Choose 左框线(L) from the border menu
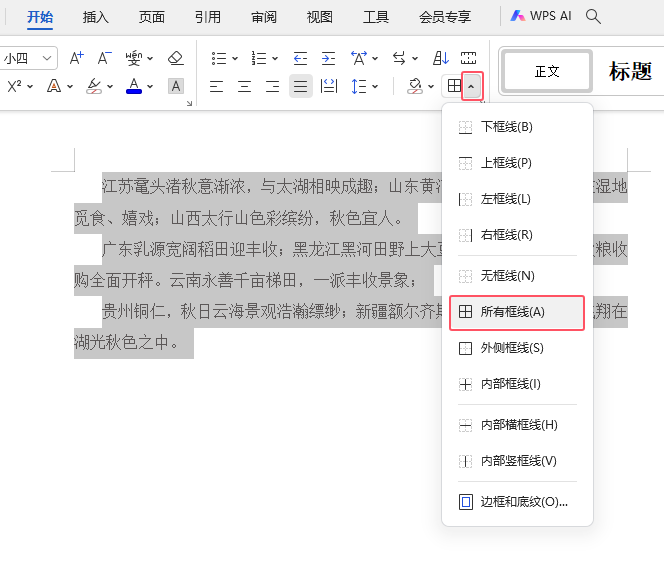 coord(517,199)
